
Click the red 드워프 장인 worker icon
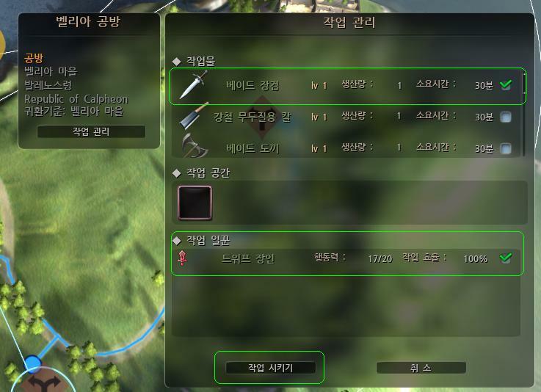point(182,258)
